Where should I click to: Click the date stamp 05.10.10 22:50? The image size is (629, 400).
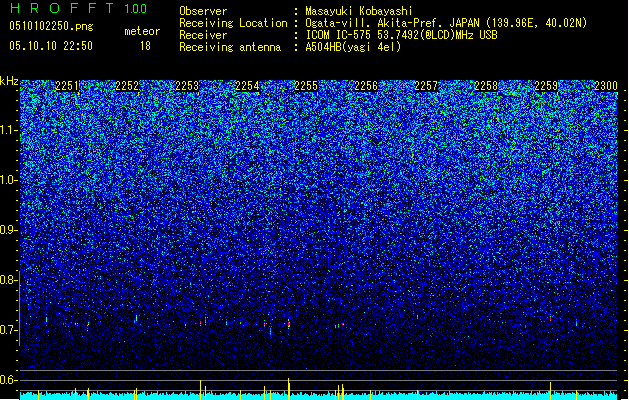coord(51,46)
